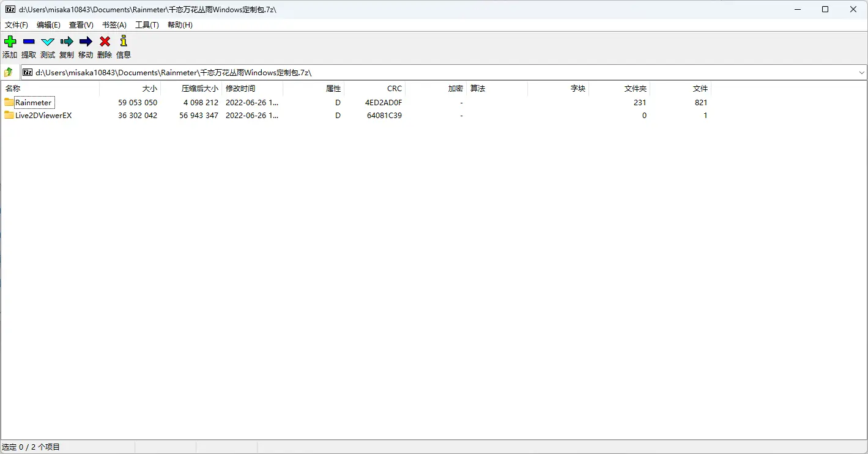This screenshot has height=454, width=868.
Task: Sort by the 修改时间 column header
Action: (240, 89)
